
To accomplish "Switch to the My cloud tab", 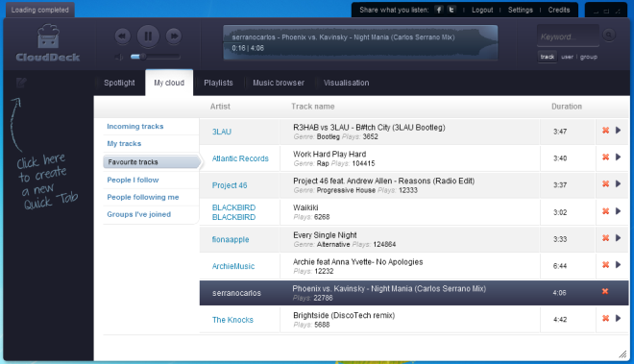I will [169, 83].
